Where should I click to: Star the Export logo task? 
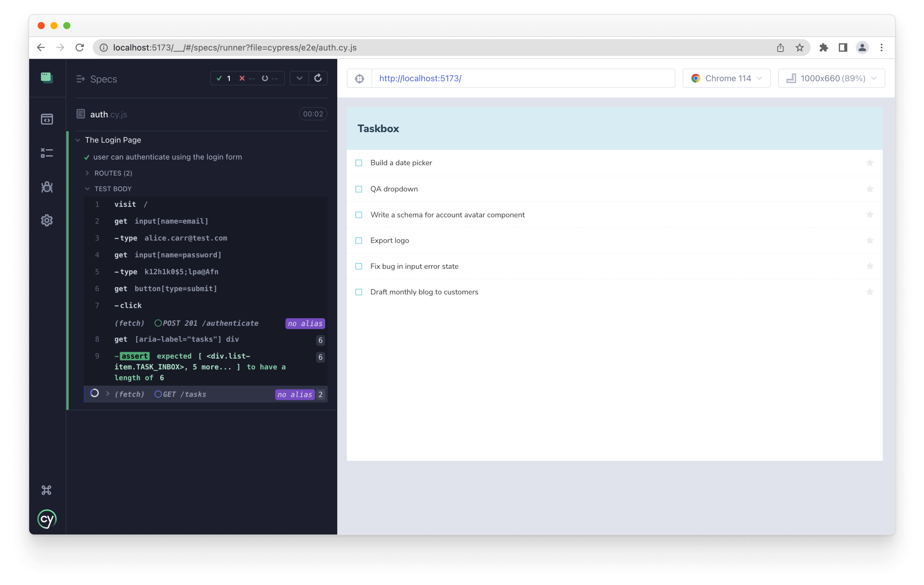click(x=870, y=241)
